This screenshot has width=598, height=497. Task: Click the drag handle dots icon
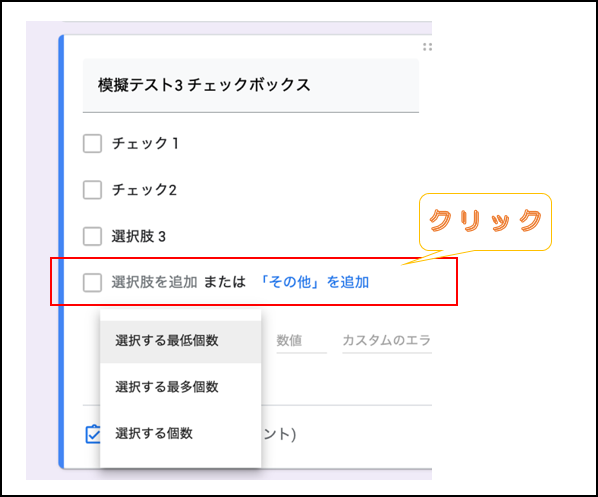[x=427, y=47]
